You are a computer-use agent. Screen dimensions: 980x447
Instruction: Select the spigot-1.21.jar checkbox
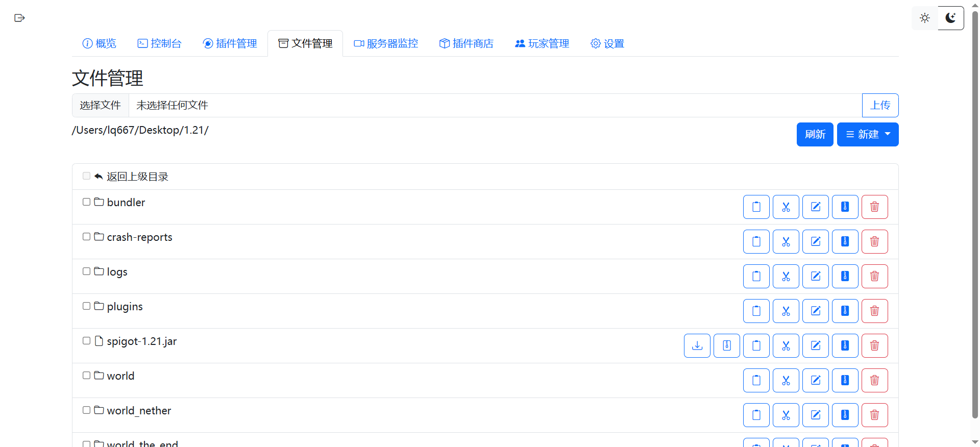click(x=86, y=341)
